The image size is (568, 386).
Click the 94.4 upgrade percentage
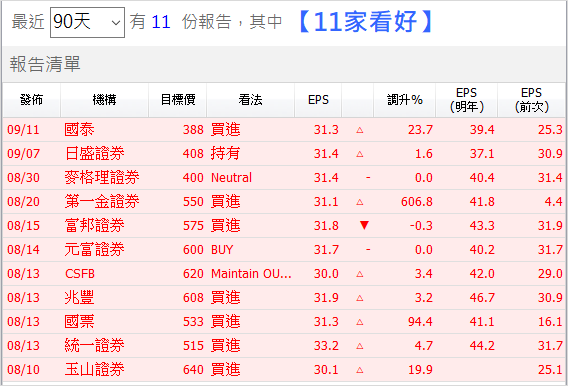point(420,322)
